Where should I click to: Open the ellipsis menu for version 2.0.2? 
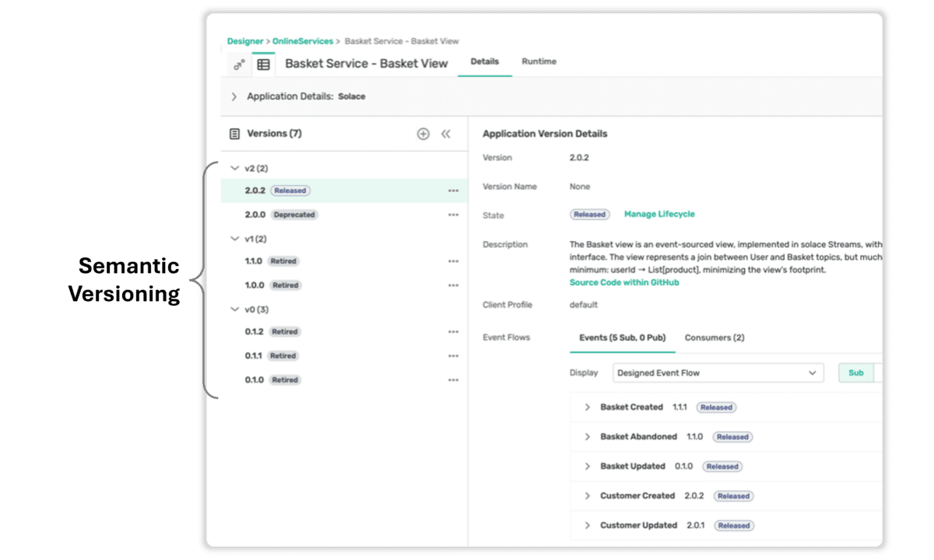[454, 190]
